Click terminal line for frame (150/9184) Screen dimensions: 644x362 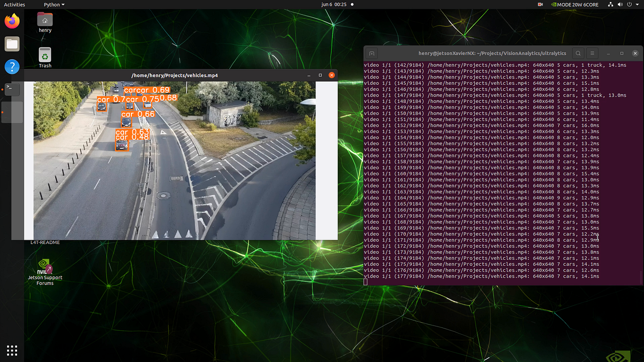click(482, 113)
